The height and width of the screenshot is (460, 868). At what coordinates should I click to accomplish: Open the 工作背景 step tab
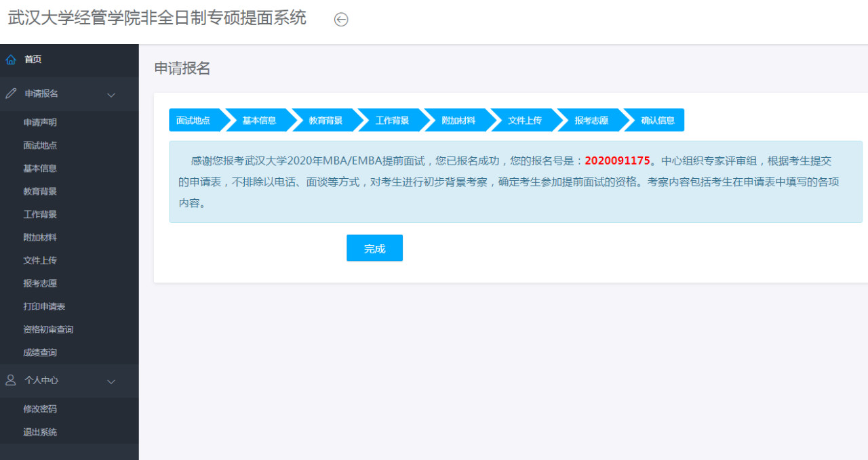click(392, 121)
